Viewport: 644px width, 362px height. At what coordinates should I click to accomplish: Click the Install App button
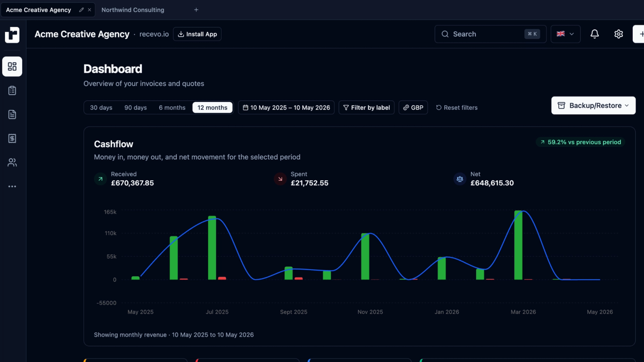[x=197, y=34]
